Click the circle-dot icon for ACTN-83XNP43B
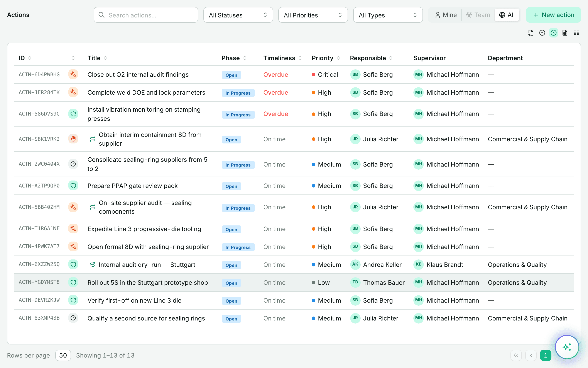 pyautogui.click(x=73, y=318)
